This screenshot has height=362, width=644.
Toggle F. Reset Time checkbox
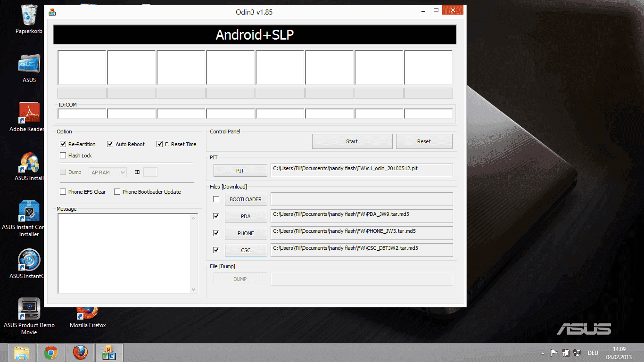(x=160, y=144)
